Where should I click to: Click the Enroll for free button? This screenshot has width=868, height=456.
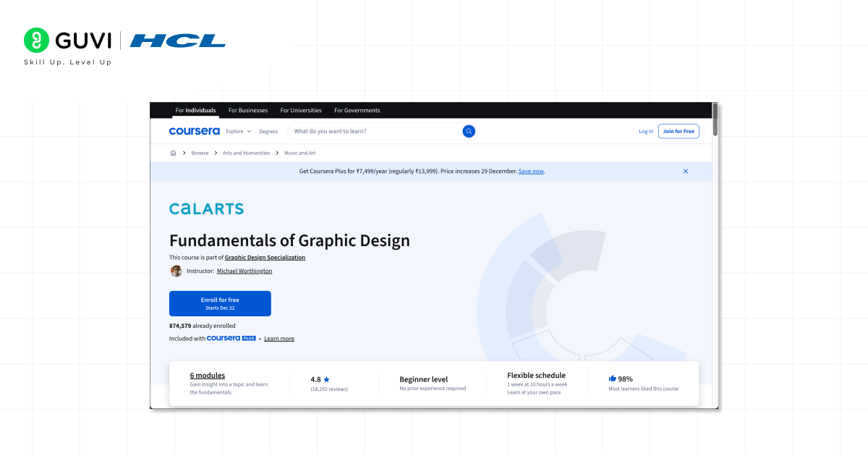click(220, 303)
